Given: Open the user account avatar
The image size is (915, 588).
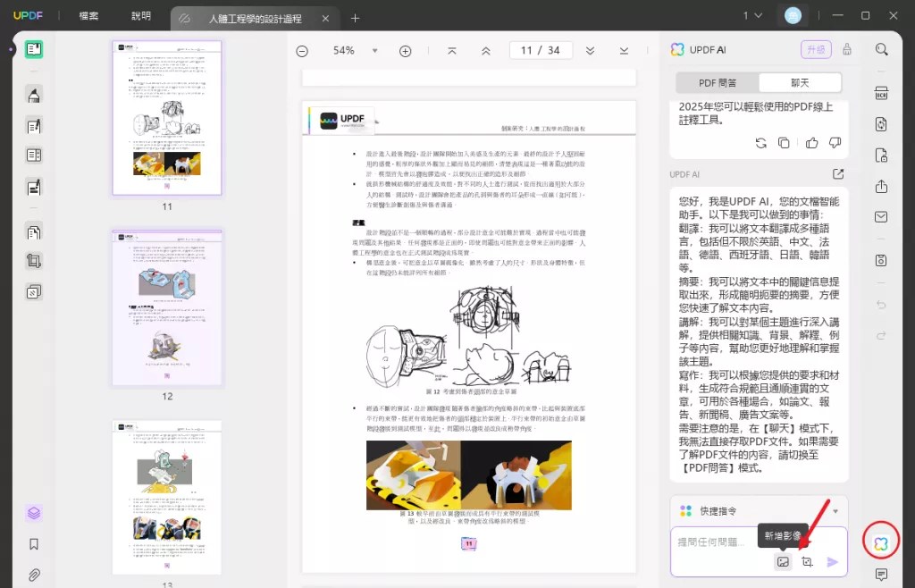Looking at the screenshot, I should coord(793,16).
